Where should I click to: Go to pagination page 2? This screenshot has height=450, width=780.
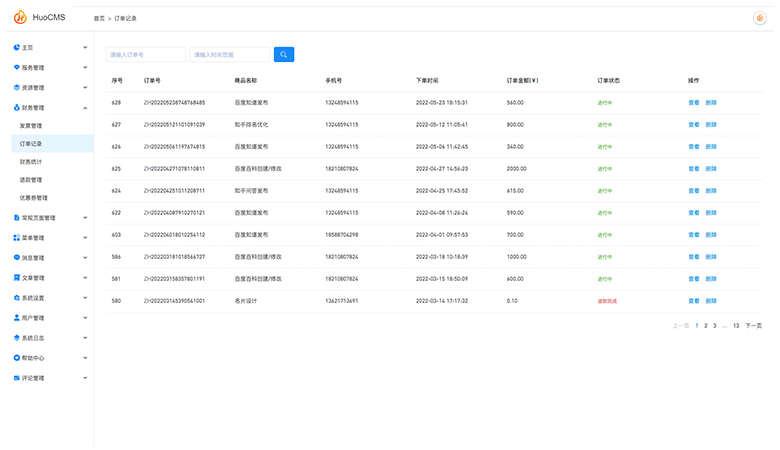point(705,326)
